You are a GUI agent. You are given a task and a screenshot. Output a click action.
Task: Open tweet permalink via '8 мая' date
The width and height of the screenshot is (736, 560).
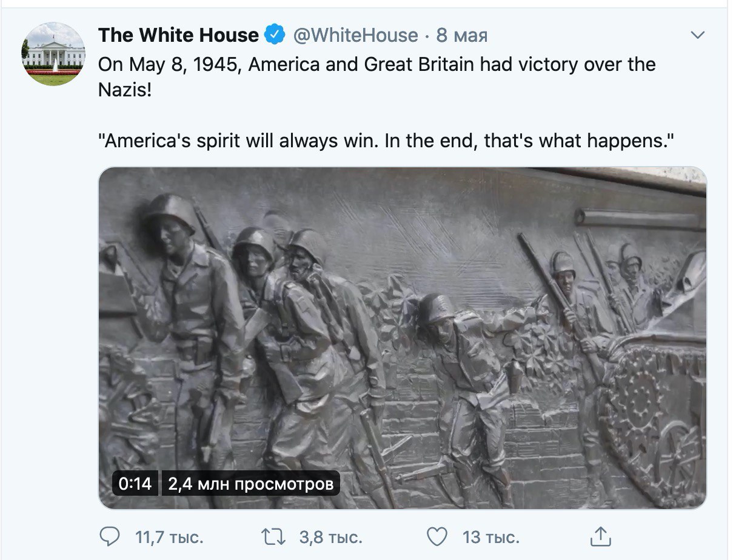point(462,35)
